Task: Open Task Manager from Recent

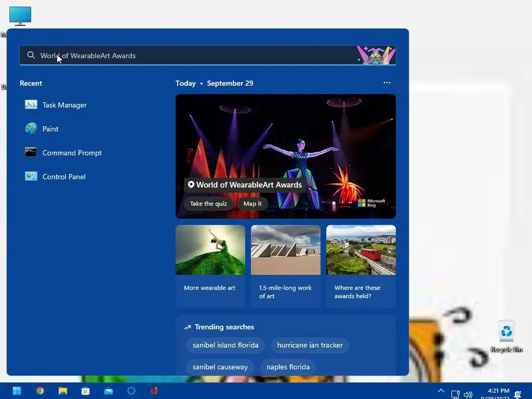Action: coord(56,105)
